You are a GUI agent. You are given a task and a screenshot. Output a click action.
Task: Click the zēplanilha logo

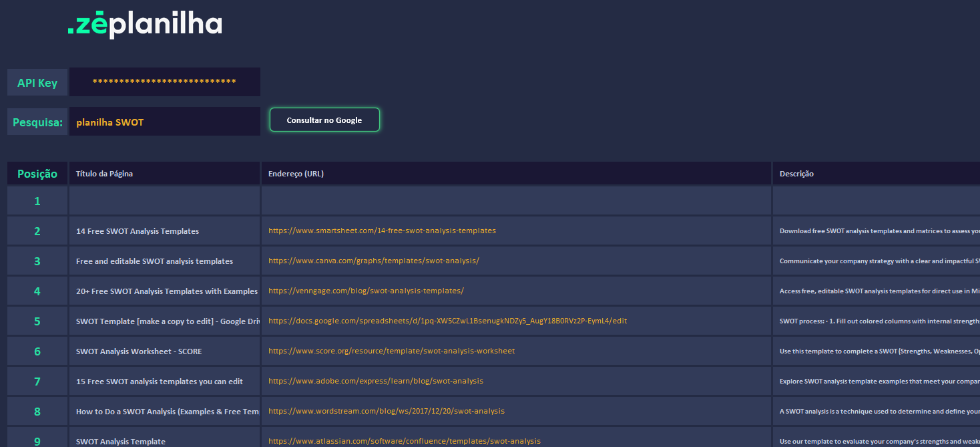point(145,24)
